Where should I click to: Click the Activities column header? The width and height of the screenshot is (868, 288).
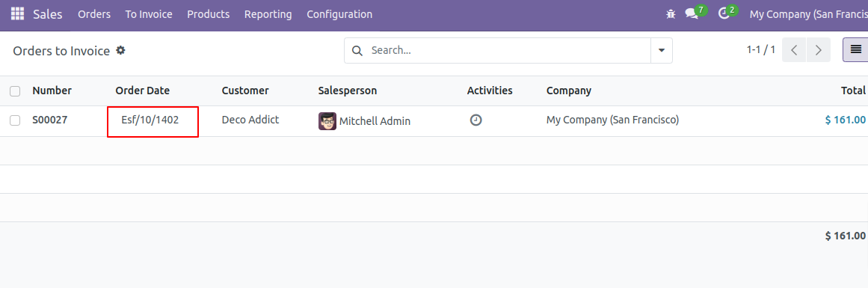[490, 91]
